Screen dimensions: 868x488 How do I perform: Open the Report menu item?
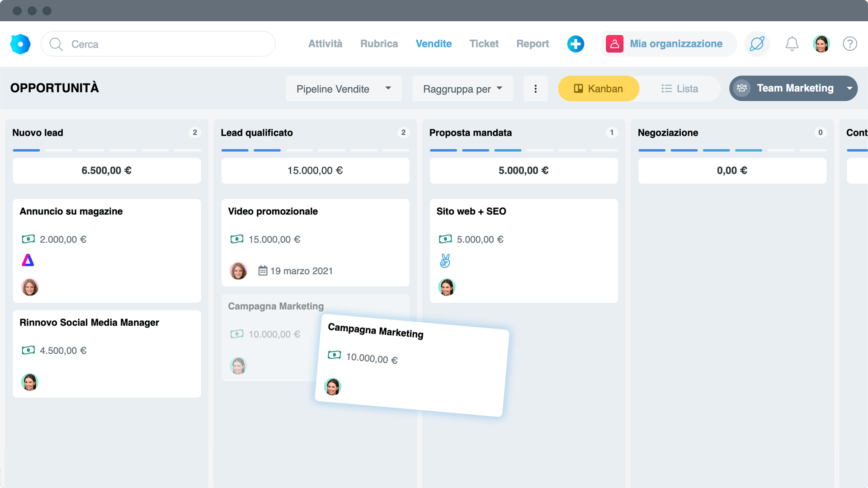click(533, 44)
